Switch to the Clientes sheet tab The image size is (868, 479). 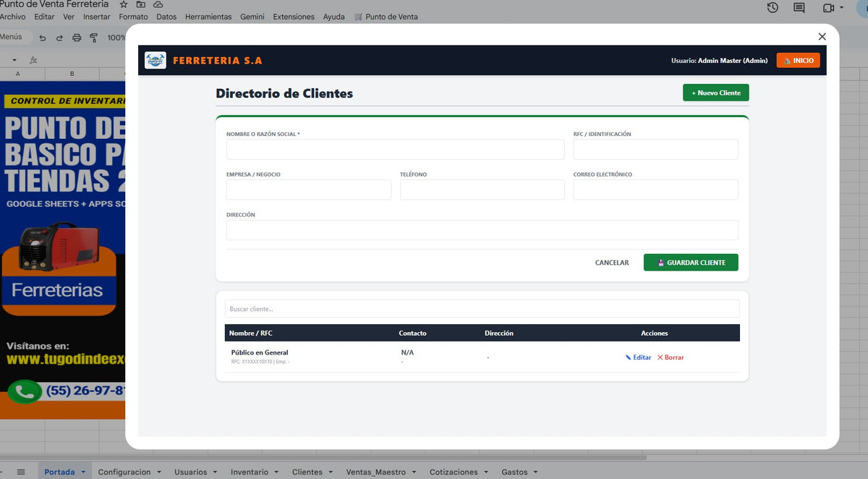[307, 472]
